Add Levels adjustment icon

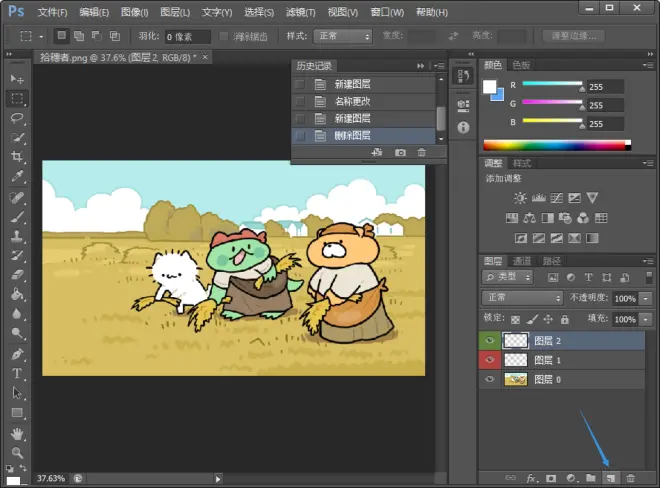(539, 198)
